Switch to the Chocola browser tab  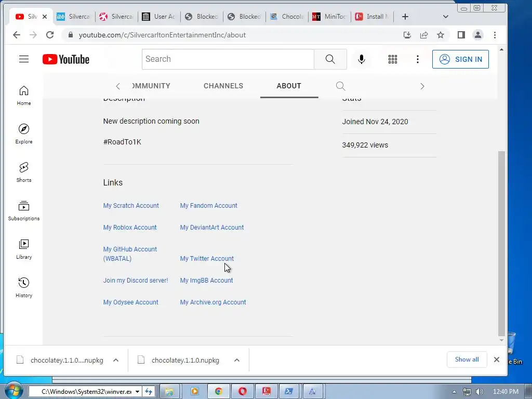tap(287, 17)
